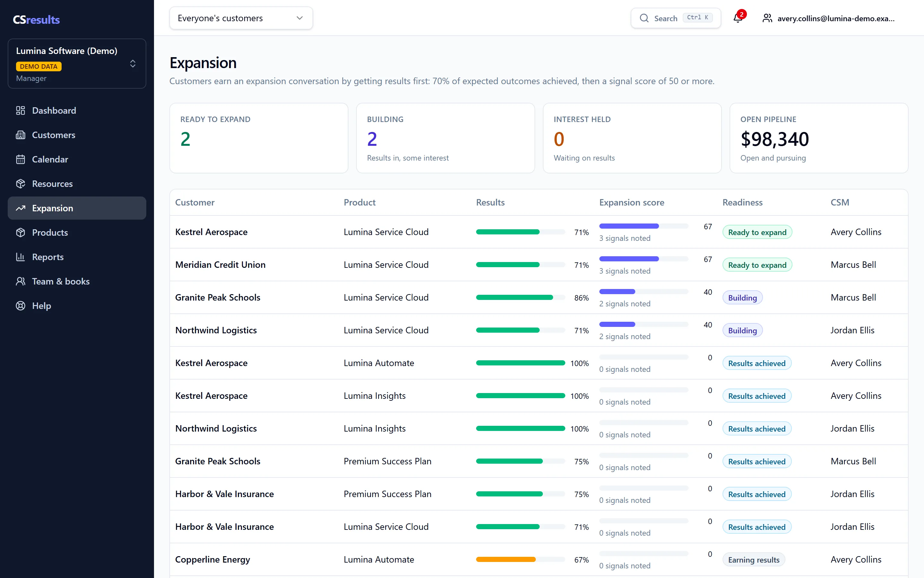Click the Help lifebuoy icon
The width and height of the screenshot is (924, 578).
(20, 306)
